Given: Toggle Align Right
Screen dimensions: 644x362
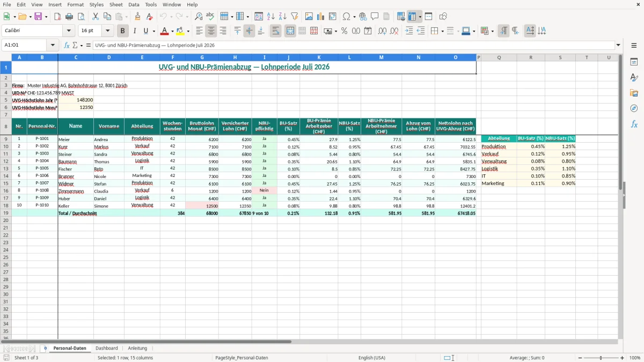Looking at the screenshot, I should click(x=223, y=31).
